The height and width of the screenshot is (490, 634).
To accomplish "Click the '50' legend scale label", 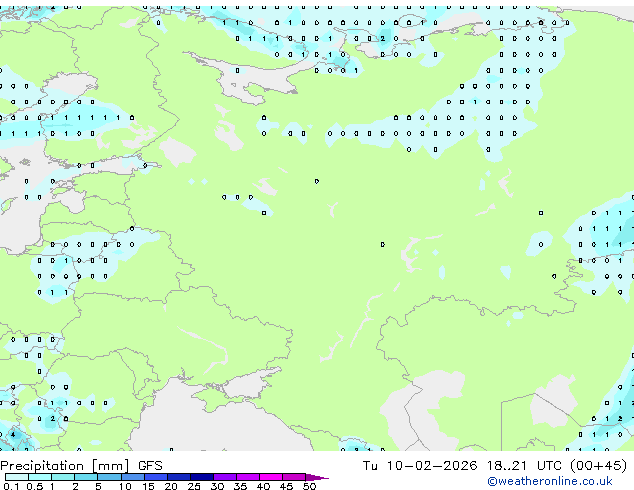I will click(309, 486).
